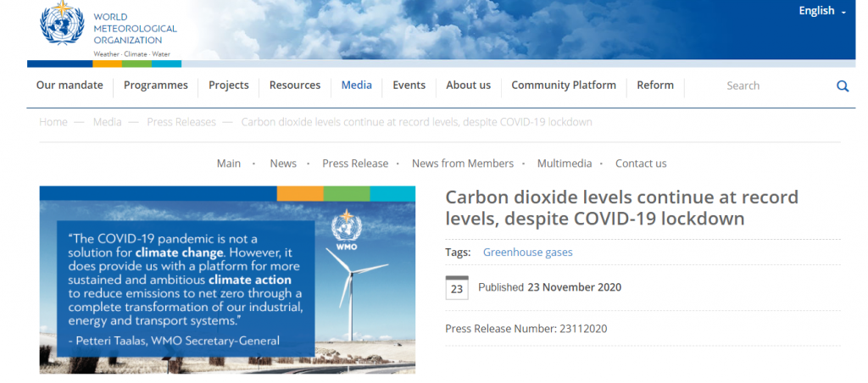Click the Tags: label
This screenshot has height=383, width=868.
click(458, 253)
